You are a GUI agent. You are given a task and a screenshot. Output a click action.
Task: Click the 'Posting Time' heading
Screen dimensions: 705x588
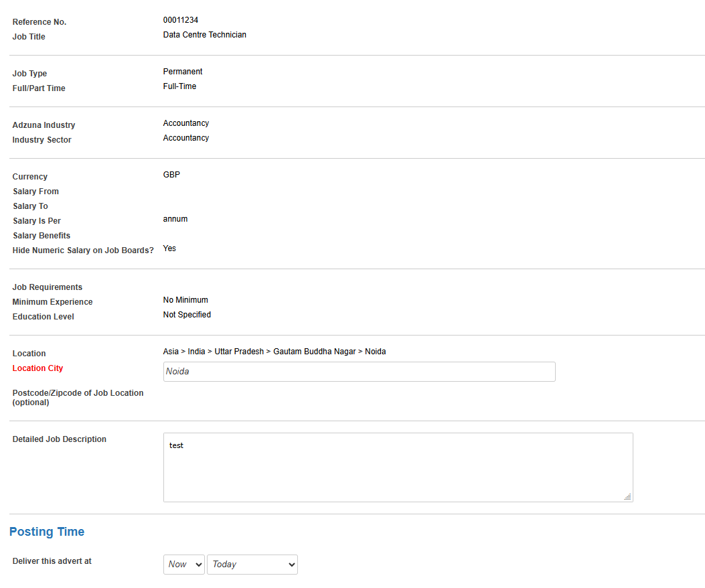coord(47,532)
